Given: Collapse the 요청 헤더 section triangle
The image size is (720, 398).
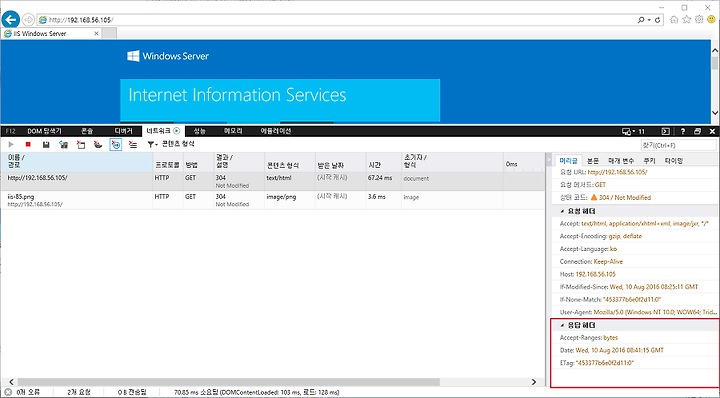Looking at the screenshot, I should [x=562, y=212].
